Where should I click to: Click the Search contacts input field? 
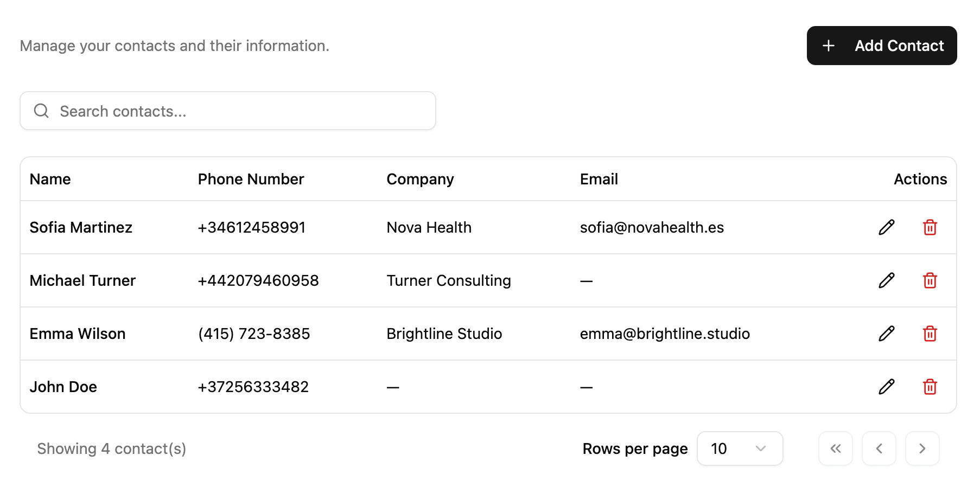pos(239,111)
